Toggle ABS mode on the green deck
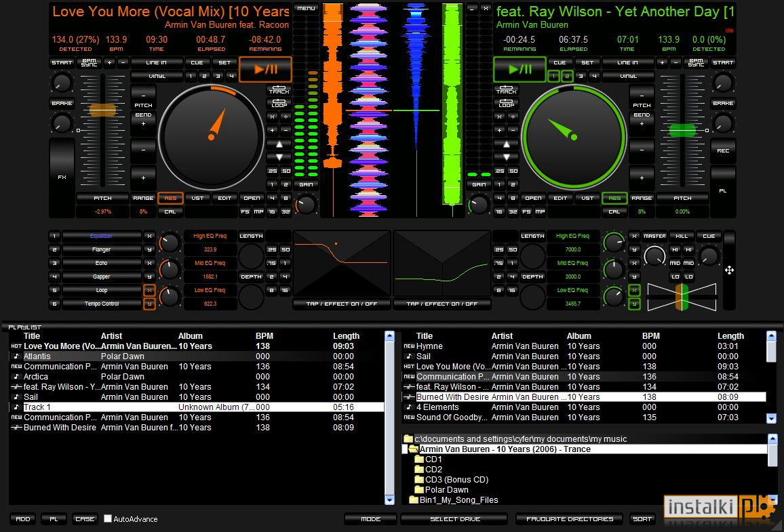Viewport: 784px width, 532px height. [x=614, y=199]
